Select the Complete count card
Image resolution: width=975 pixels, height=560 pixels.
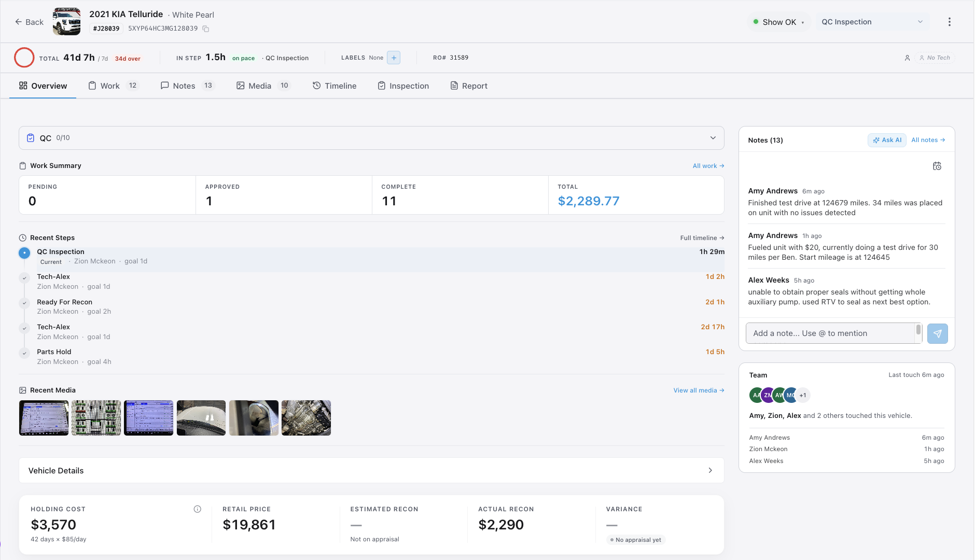[x=460, y=195]
